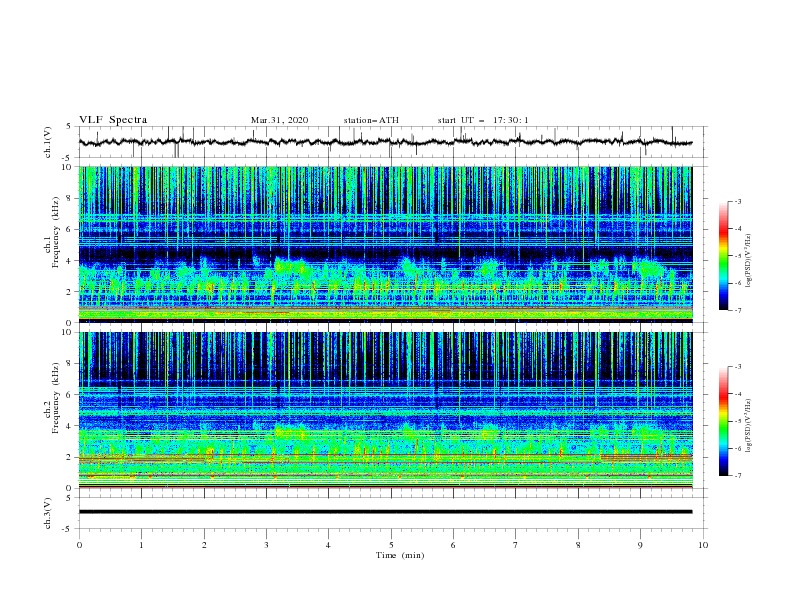Click the ch.1 waveform trace panel
Image resolution: width=792 pixels, height=612 pixels.
click(392, 142)
